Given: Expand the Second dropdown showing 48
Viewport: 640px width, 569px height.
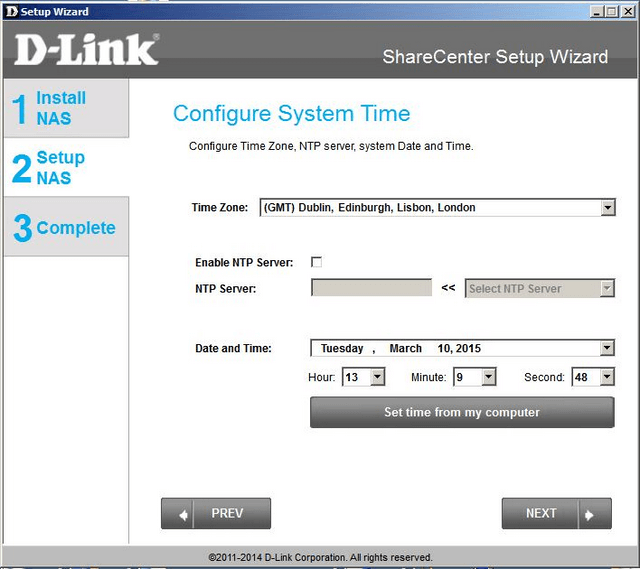Looking at the screenshot, I should (x=607, y=377).
